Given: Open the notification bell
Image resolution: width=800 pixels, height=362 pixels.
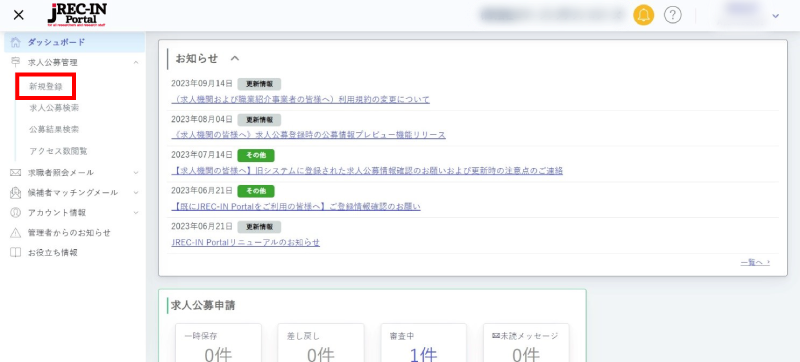Looking at the screenshot, I should (x=644, y=15).
